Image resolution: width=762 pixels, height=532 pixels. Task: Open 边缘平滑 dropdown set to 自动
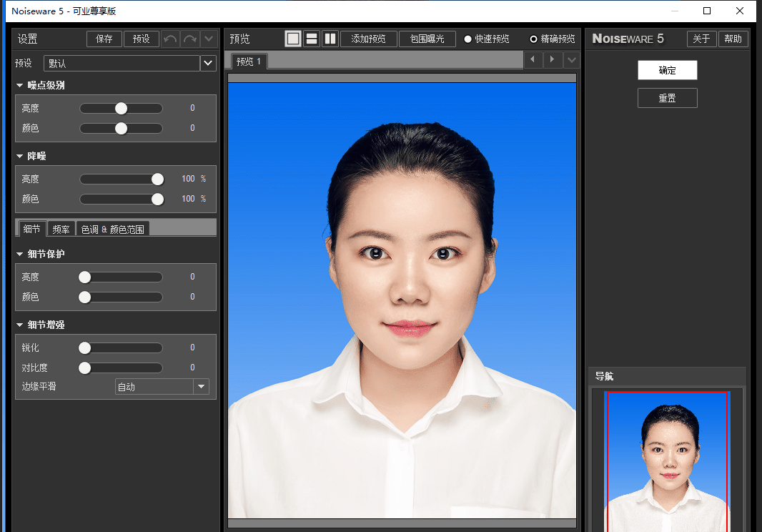coord(162,387)
